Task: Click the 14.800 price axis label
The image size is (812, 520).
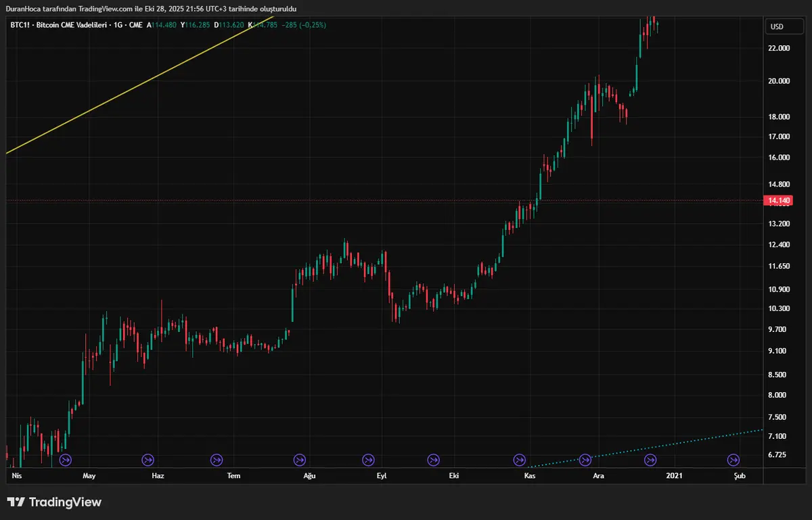Action: (779, 184)
